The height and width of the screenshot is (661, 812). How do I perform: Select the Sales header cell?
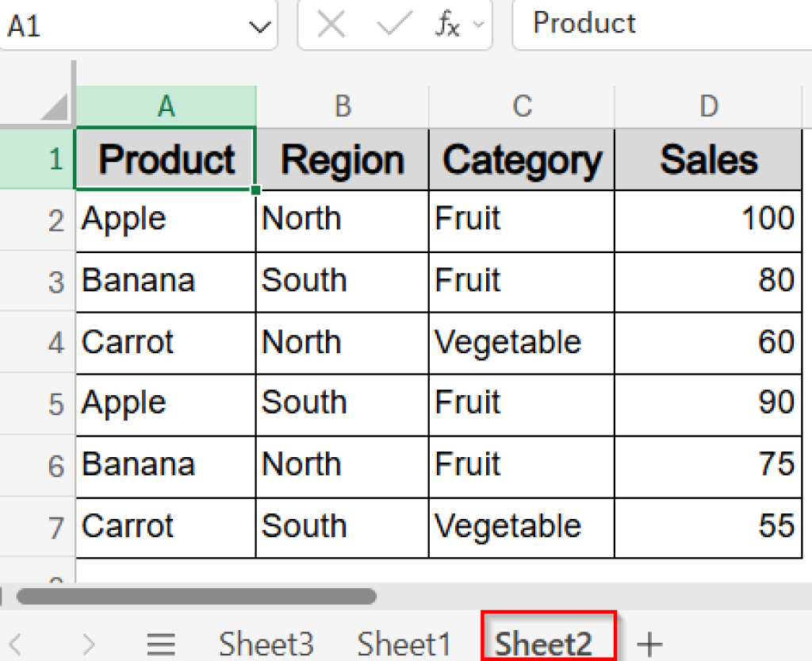(708, 159)
